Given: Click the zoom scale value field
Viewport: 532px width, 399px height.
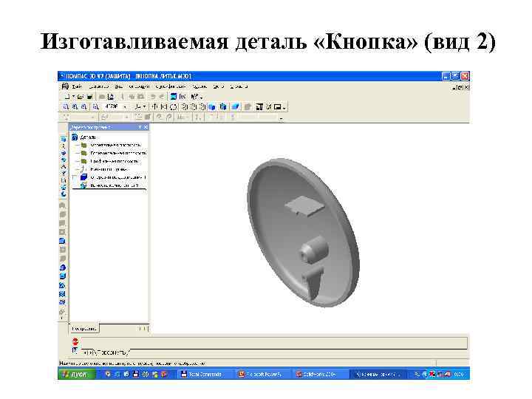Looking at the screenshot, I should (112, 106).
